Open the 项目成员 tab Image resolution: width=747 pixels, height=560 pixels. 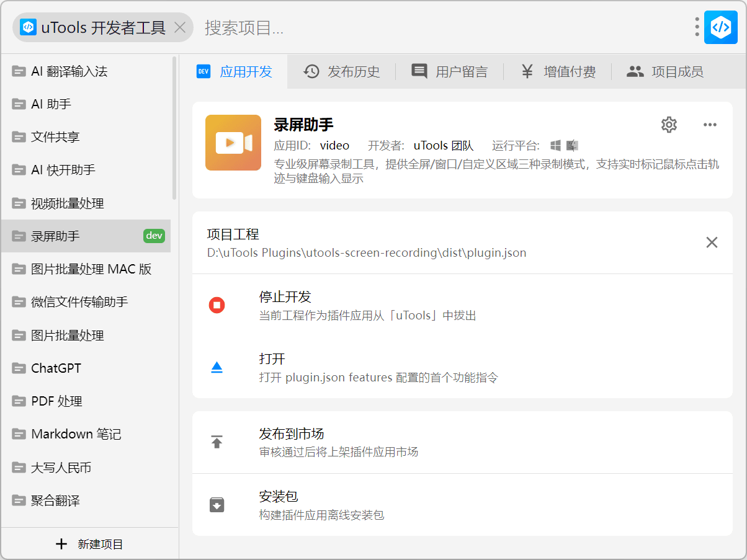665,72
